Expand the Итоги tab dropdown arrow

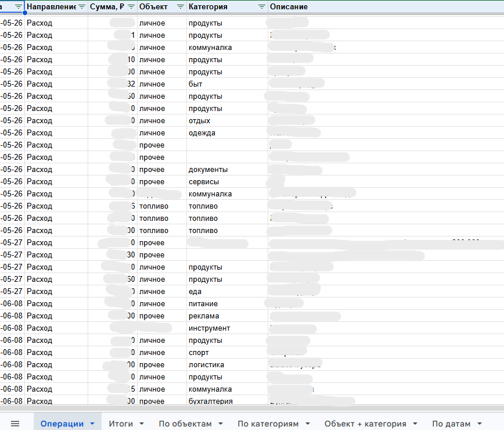pyautogui.click(x=142, y=424)
